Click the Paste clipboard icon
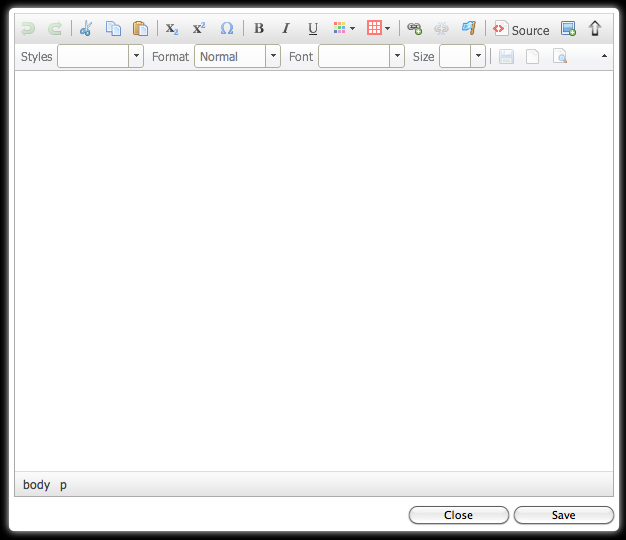Image resolution: width=626 pixels, height=540 pixels. click(140, 29)
